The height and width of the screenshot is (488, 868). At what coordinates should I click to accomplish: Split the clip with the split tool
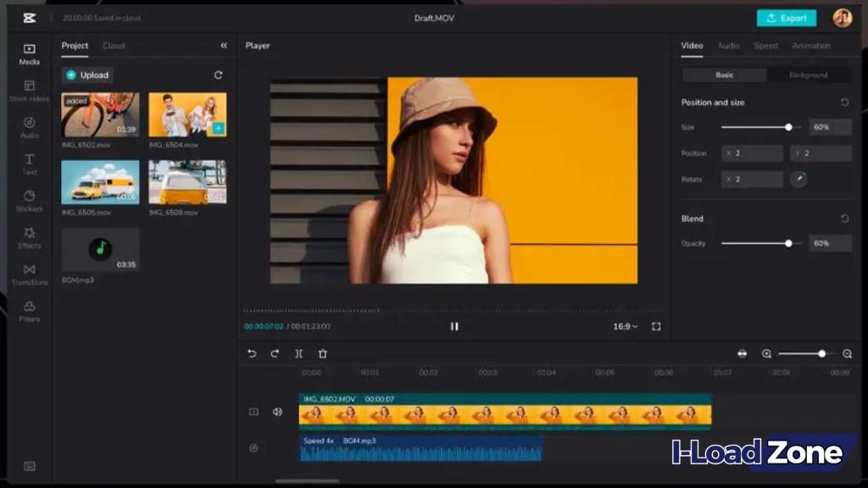click(x=298, y=353)
